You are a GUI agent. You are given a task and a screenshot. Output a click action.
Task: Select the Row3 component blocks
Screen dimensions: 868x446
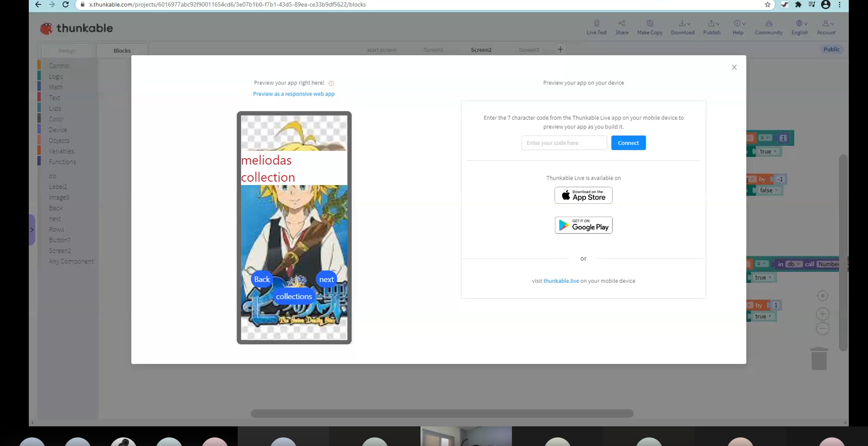(x=56, y=229)
